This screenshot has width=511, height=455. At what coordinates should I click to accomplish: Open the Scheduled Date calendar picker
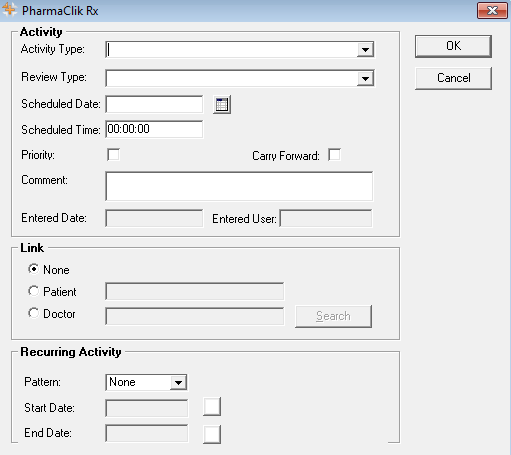tap(222, 105)
